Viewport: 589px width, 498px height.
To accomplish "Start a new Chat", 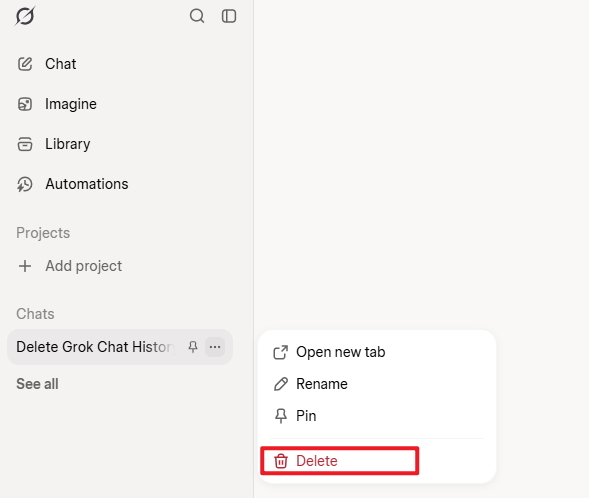I will point(60,64).
